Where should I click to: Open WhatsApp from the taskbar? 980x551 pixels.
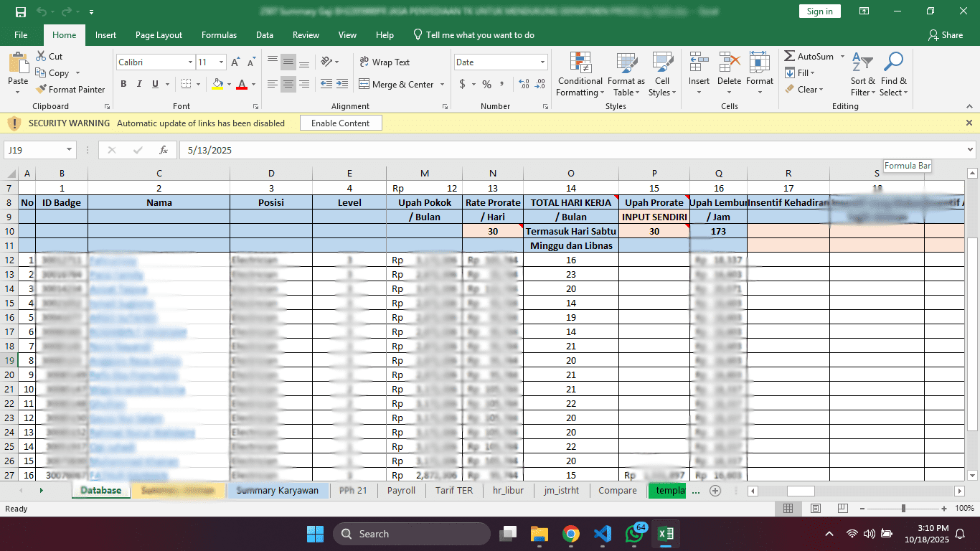634,534
